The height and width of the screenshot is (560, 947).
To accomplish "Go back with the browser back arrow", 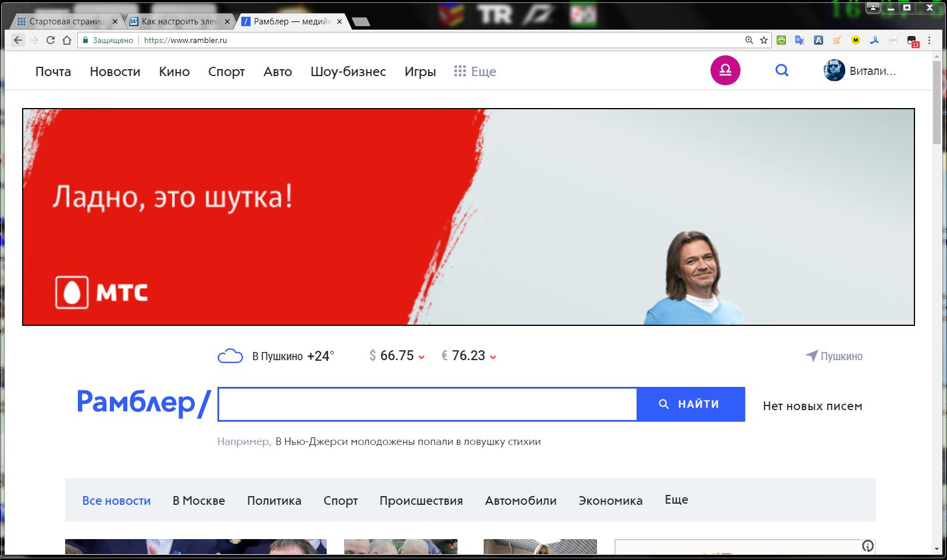I will [18, 40].
